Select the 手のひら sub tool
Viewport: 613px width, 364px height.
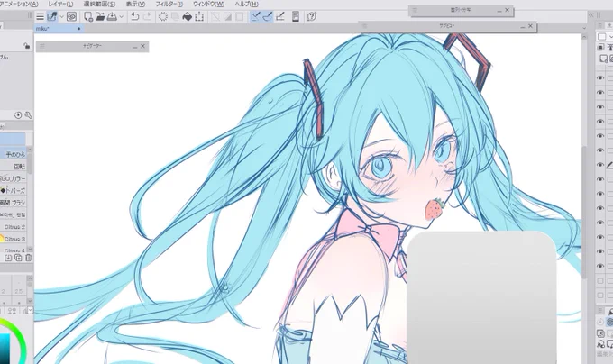tap(14, 154)
